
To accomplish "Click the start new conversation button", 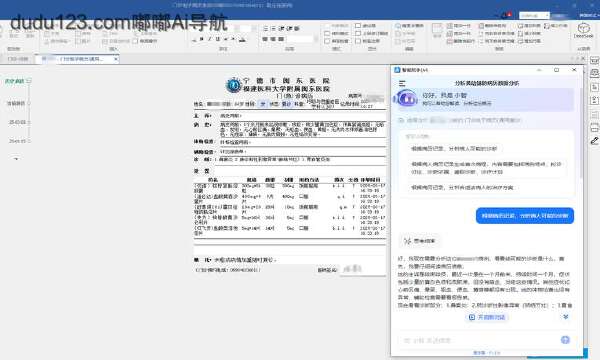I will 487,317.
